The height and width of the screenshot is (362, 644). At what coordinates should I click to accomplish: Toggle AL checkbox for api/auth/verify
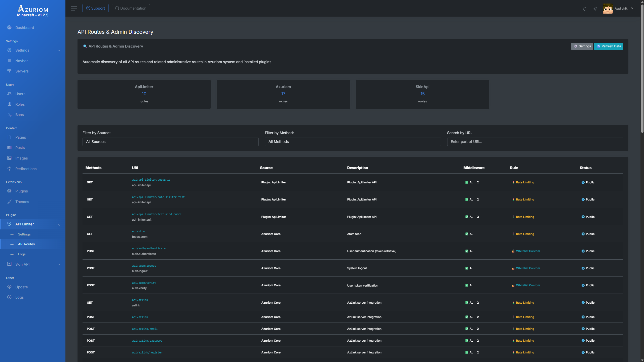[467, 285]
